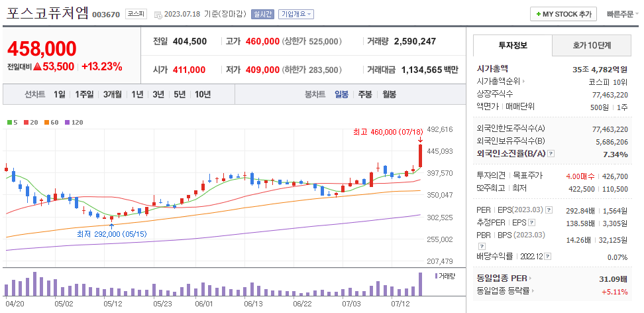Click the 4.00매수 investment opinion value
644x313 pixels.
pyautogui.click(x=580, y=176)
